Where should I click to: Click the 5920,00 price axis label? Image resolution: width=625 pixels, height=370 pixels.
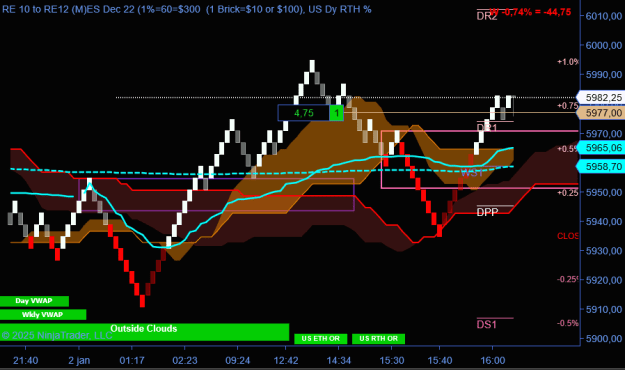pyautogui.click(x=604, y=280)
